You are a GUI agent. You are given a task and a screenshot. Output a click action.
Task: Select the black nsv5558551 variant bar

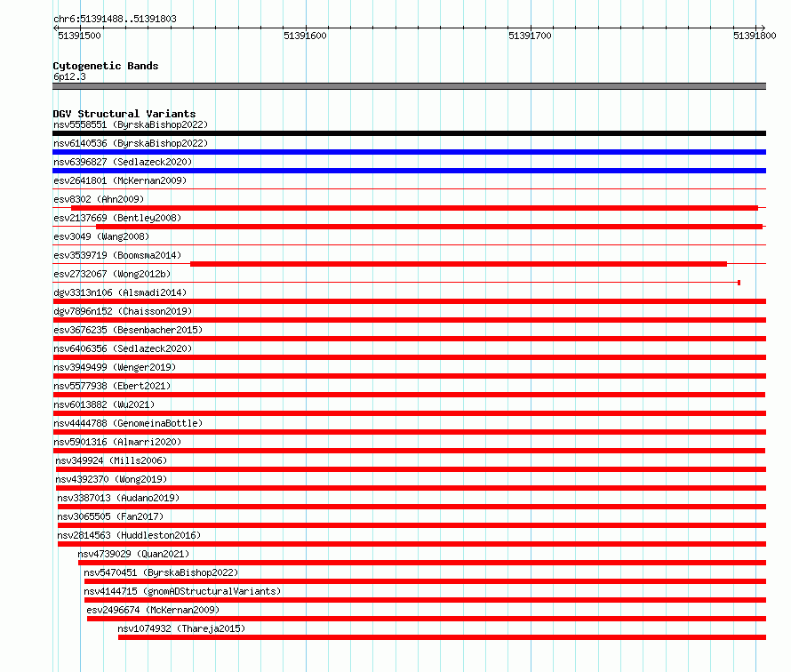409,133
